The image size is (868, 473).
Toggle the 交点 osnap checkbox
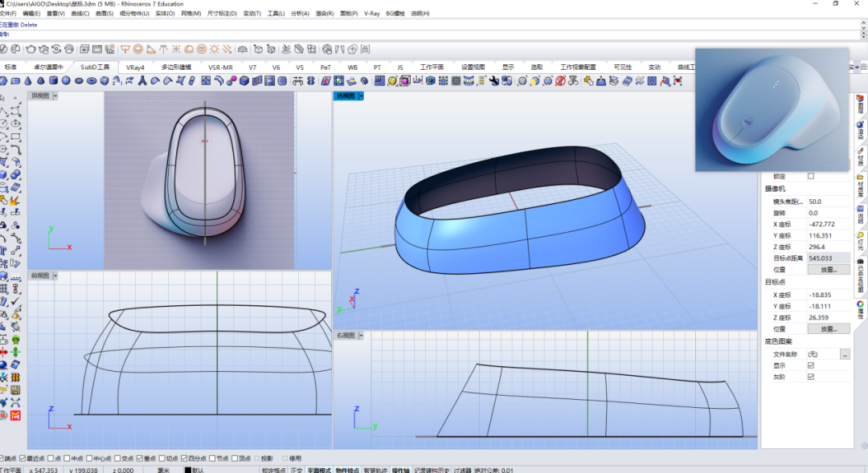(x=117, y=458)
